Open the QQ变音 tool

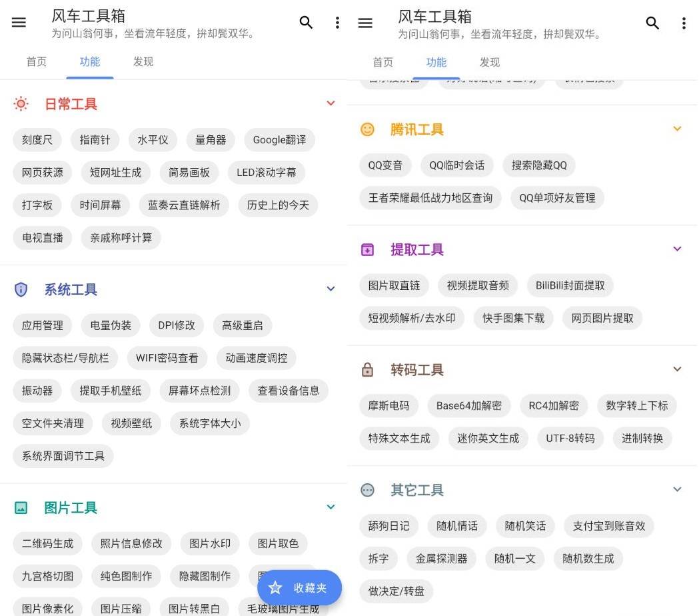tap(385, 165)
